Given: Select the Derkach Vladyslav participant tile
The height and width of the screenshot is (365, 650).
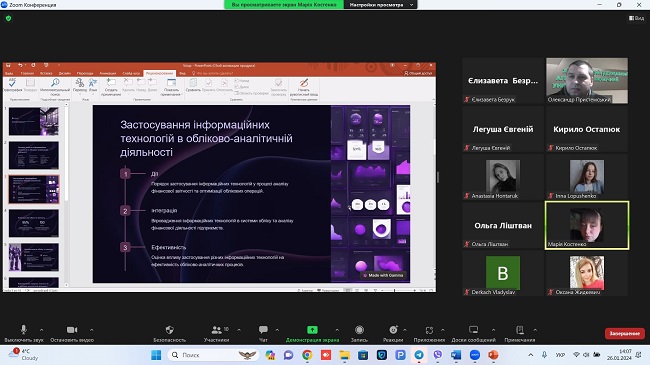Looking at the screenshot, I should tap(503, 273).
